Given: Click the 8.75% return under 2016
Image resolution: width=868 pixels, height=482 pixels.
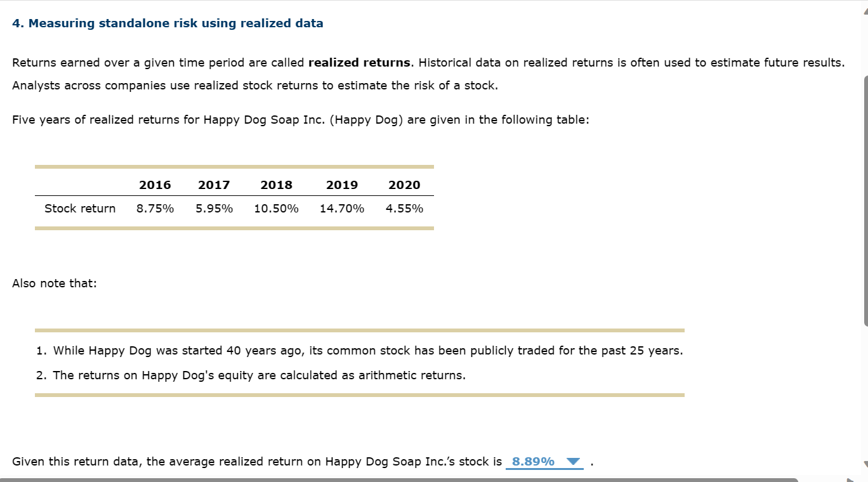Looking at the screenshot, I should point(154,208).
